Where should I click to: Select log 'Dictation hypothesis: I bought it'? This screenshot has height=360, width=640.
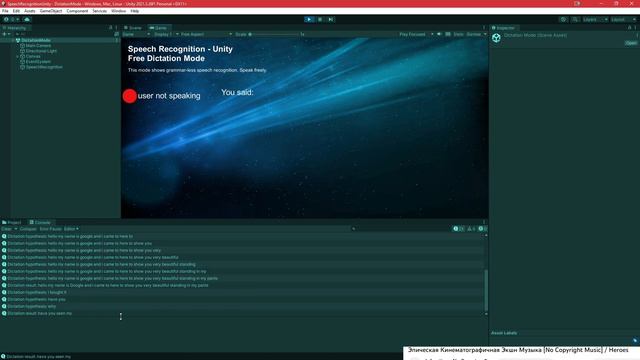click(242, 292)
